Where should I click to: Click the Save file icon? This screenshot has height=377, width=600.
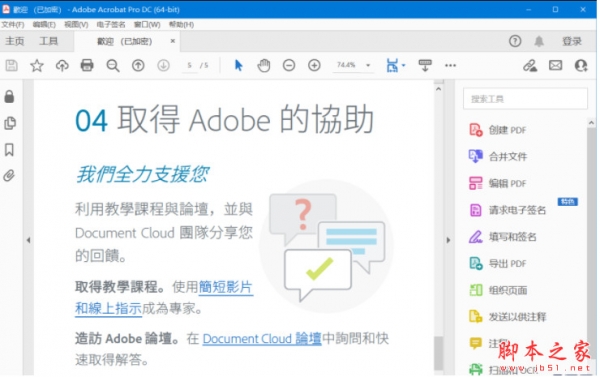[11, 65]
